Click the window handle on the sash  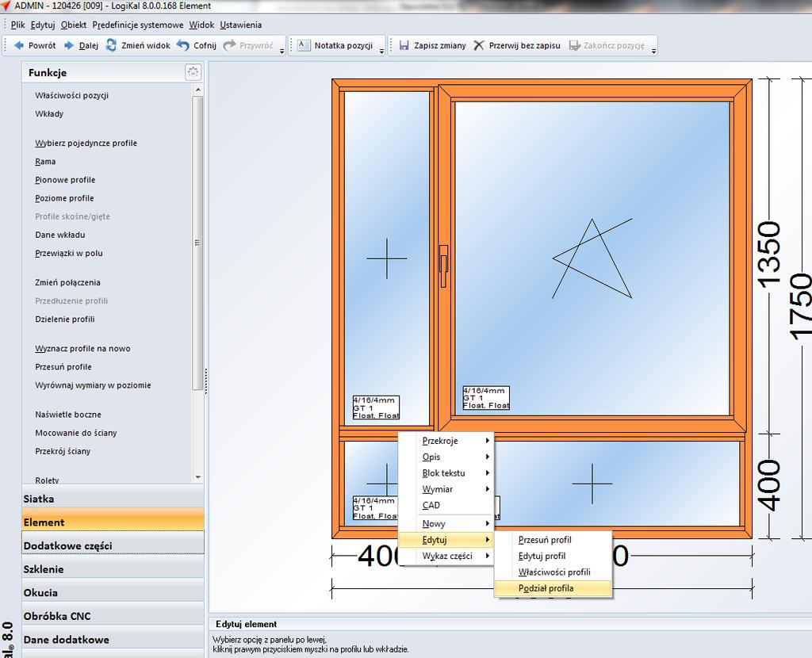tap(443, 266)
